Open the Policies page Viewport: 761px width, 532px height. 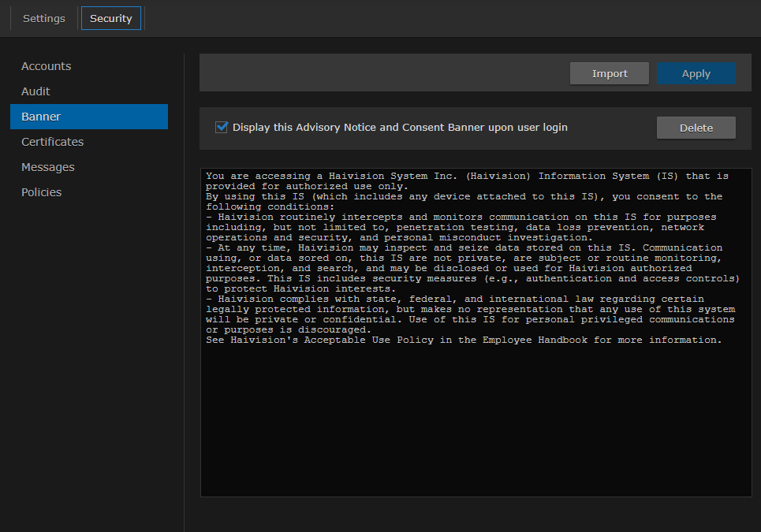(x=41, y=192)
